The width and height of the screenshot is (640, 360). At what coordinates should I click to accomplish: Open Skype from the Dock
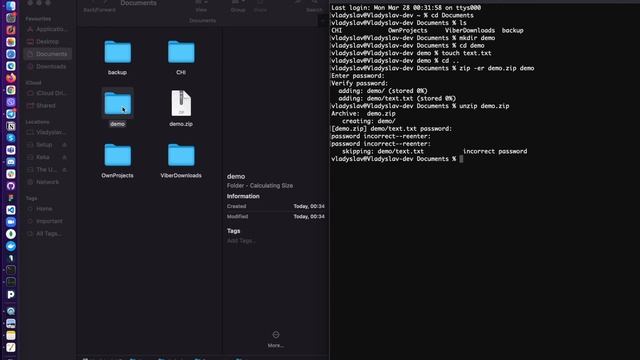[x=11, y=138]
